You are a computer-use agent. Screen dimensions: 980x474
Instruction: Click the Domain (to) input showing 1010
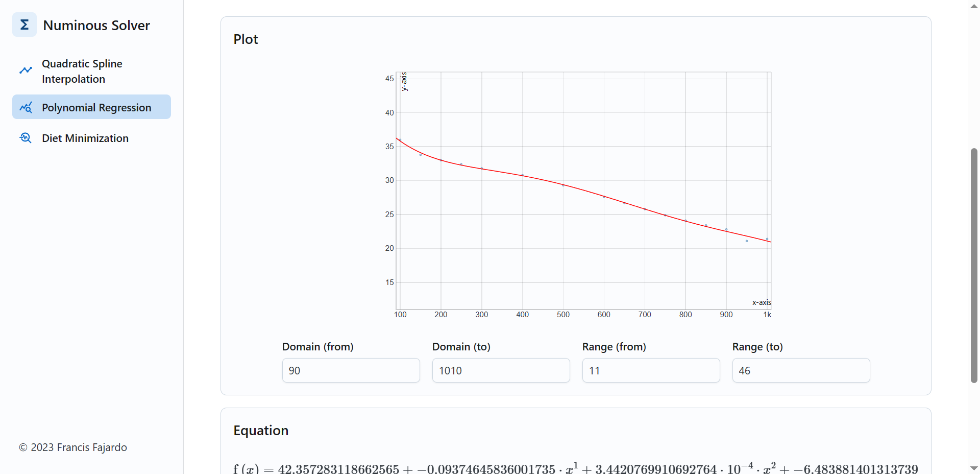(x=501, y=370)
